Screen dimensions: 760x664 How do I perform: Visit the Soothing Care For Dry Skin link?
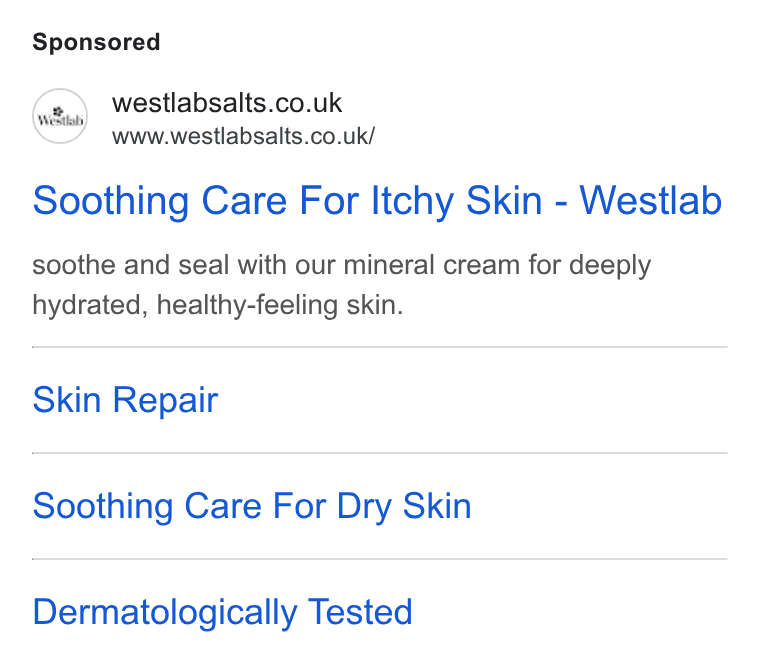(252, 506)
